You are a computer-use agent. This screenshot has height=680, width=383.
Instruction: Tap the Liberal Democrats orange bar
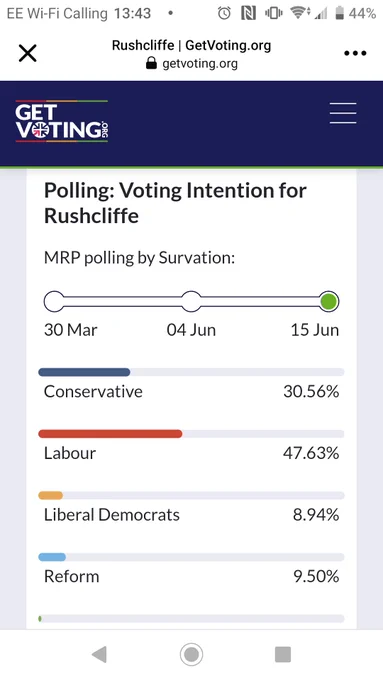[51, 495]
